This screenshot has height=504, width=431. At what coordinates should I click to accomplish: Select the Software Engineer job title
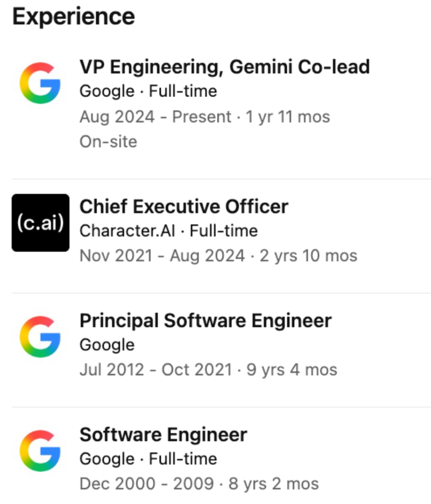pyautogui.click(x=163, y=435)
